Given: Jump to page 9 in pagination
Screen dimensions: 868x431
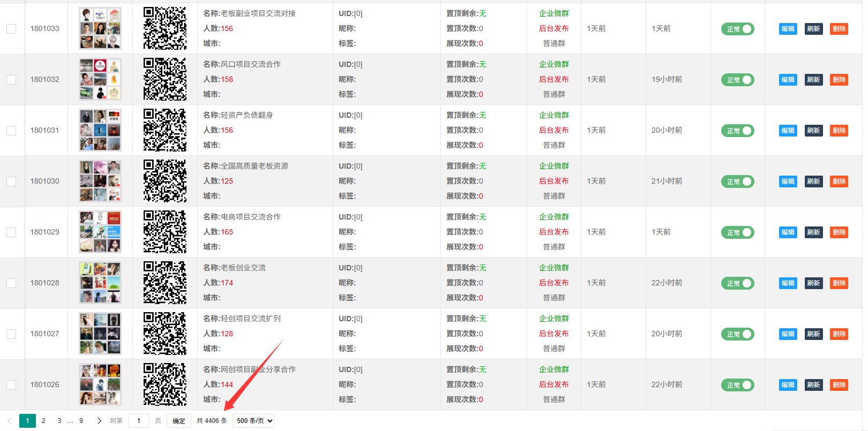Looking at the screenshot, I should click(x=81, y=421).
